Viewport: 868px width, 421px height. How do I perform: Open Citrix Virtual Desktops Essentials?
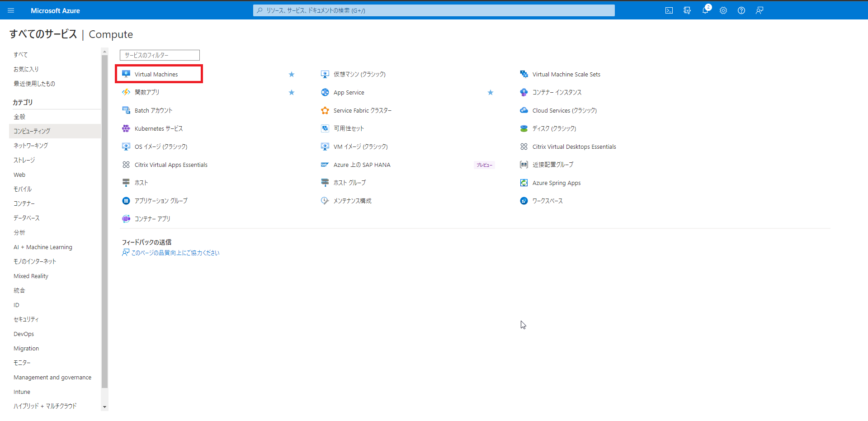point(574,147)
